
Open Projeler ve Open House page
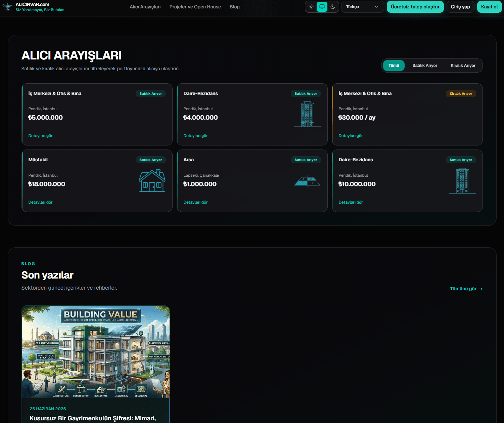195,7
